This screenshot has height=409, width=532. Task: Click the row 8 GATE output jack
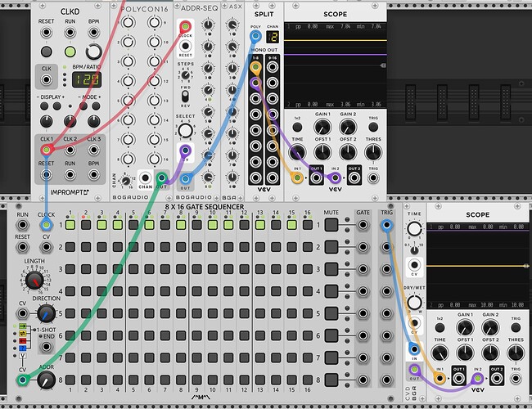[x=363, y=380]
